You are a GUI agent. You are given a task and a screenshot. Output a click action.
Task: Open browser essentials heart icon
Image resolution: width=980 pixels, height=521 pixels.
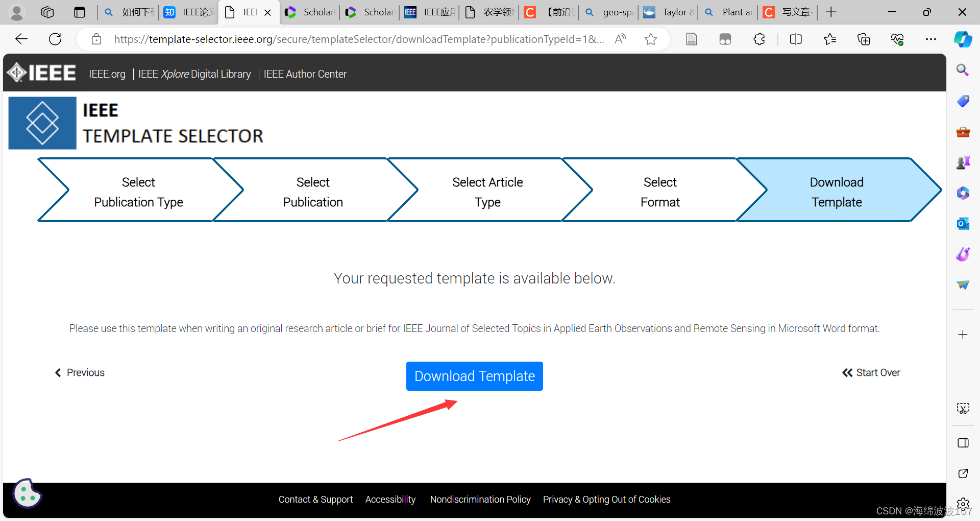point(897,39)
